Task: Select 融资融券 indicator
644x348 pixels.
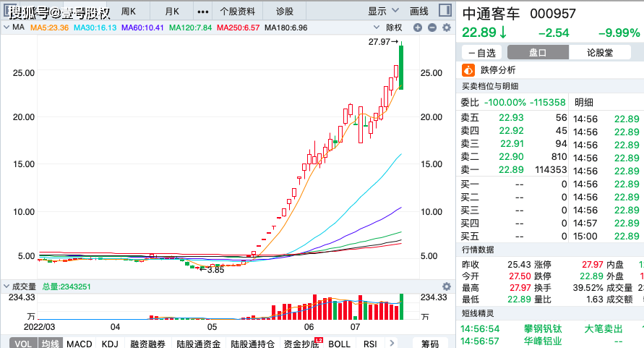Action: coord(148,344)
